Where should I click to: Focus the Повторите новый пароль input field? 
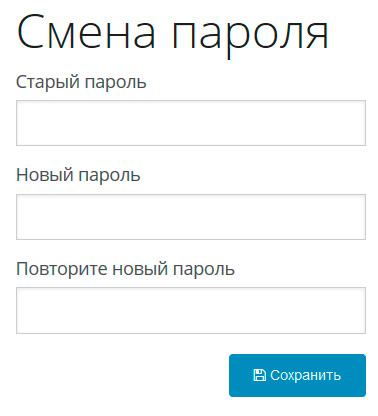click(x=191, y=310)
